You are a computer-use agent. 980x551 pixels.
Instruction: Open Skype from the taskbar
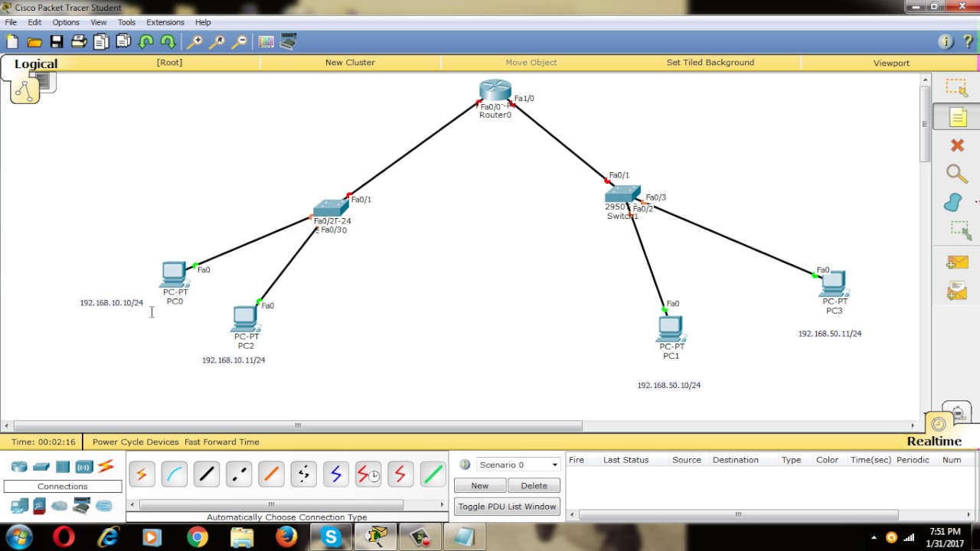tap(332, 538)
